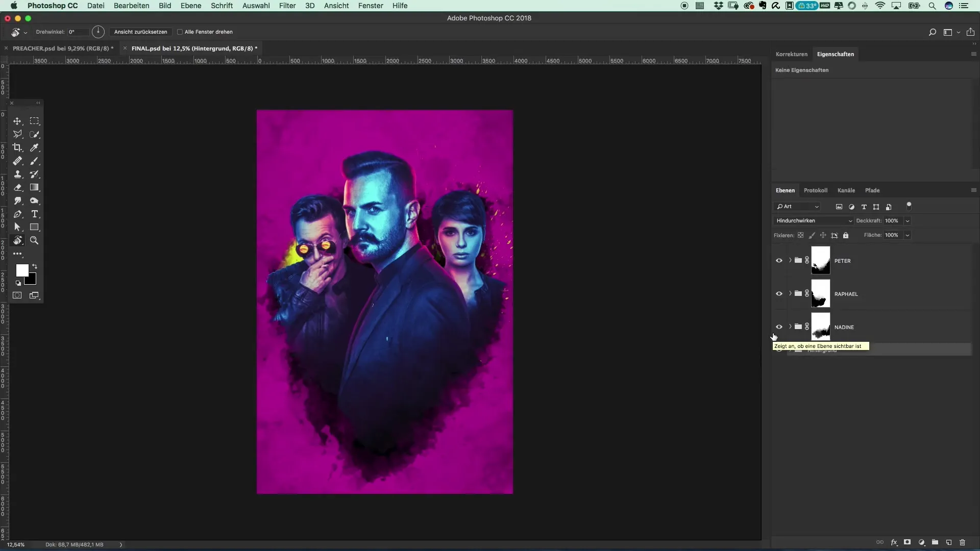This screenshot has width=980, height=551.
Task: Switch to the Kanäle tab
Action: [x=846, y=190]
